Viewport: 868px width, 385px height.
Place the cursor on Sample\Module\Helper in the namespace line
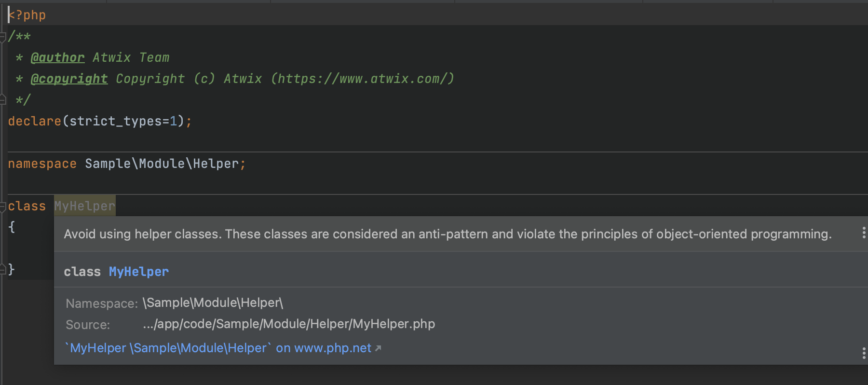click(x=162, y=164)
